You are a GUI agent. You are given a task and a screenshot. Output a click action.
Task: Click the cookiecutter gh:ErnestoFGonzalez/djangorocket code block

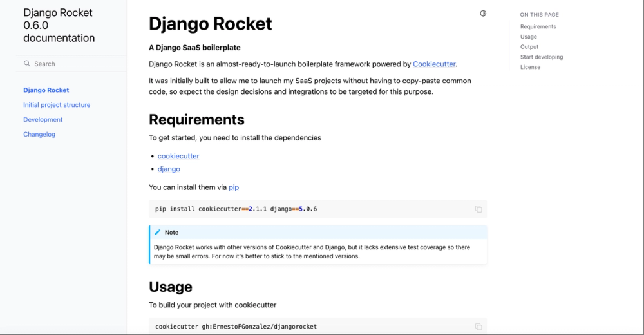(x=317, y=327)
